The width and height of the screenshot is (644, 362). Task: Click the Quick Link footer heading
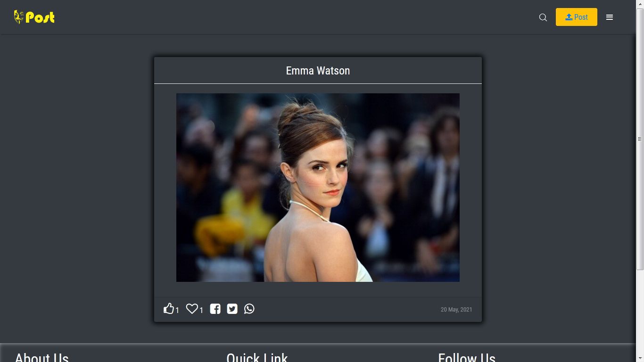(257, 357)
